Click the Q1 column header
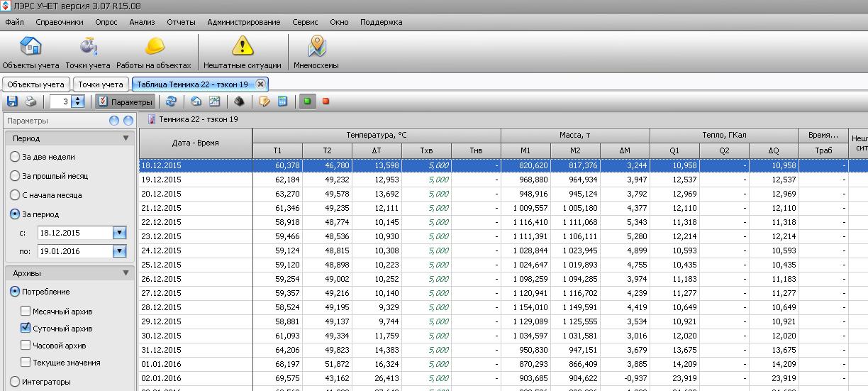Screen dimensions: 868x391 (674, 150)
